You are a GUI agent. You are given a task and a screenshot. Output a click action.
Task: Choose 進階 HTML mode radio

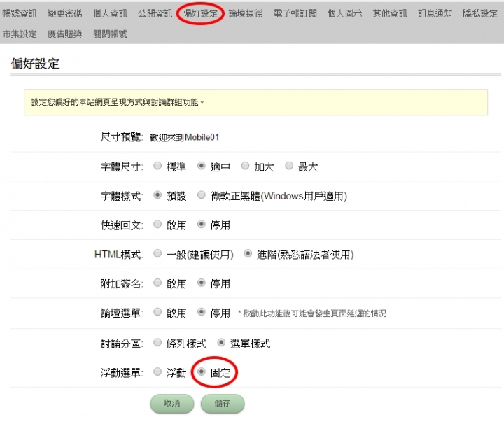click(x=248, y=253)
